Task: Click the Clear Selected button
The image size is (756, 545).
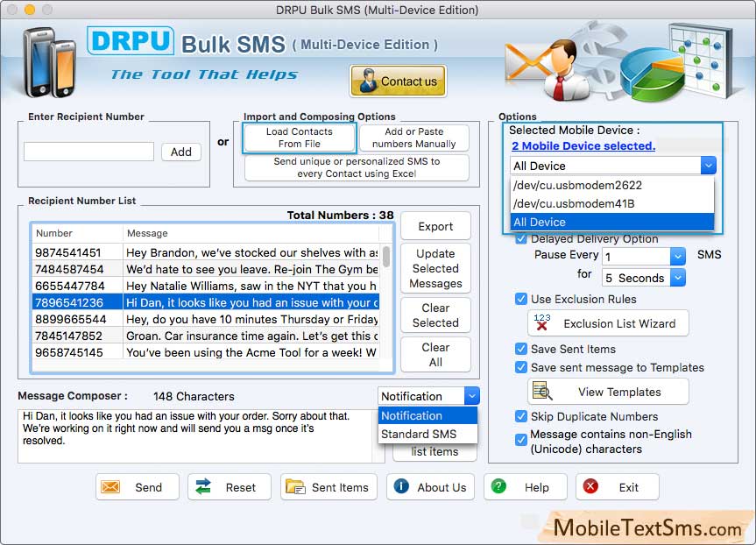Action: [x=435, y=315]
